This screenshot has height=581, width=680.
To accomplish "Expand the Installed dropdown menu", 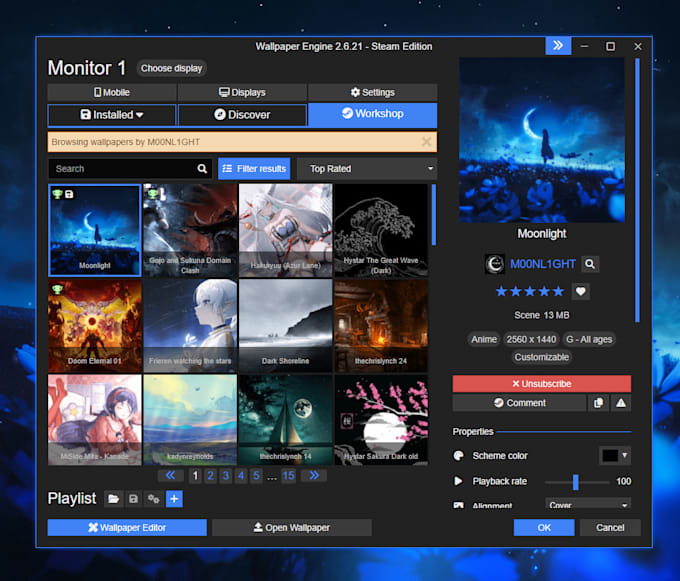I will pyautogui.click(x=112, y=115).
